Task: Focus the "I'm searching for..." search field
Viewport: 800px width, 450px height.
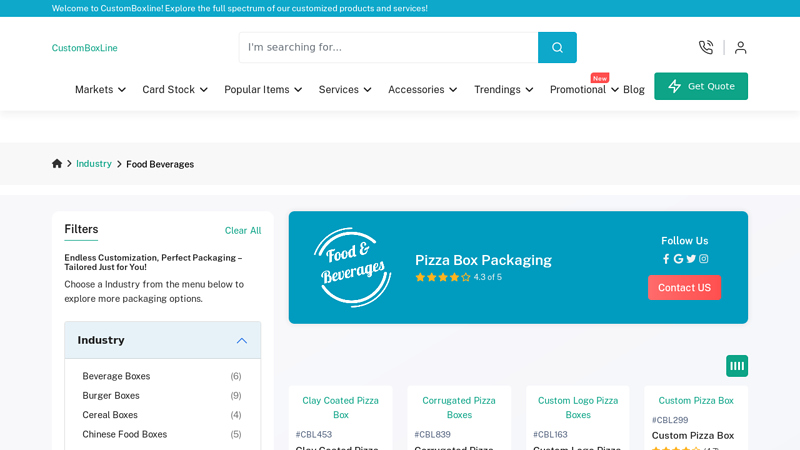Action: tap(388, 47)
